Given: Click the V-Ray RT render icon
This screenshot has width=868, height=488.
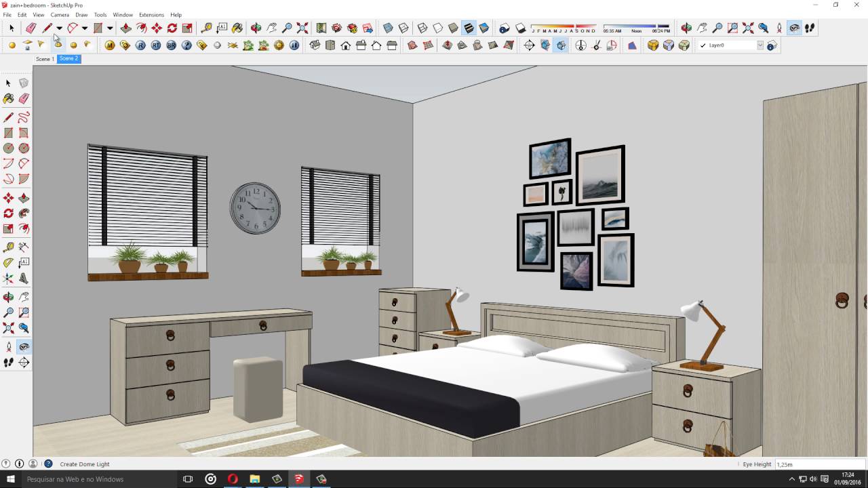Looking at the screenshot, I should coord(156,45).
